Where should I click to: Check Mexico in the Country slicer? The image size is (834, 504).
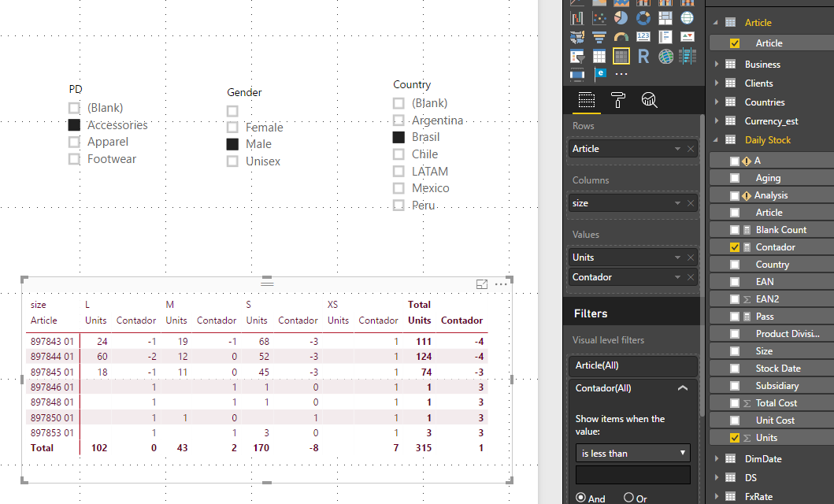click(x=398, y=188)
